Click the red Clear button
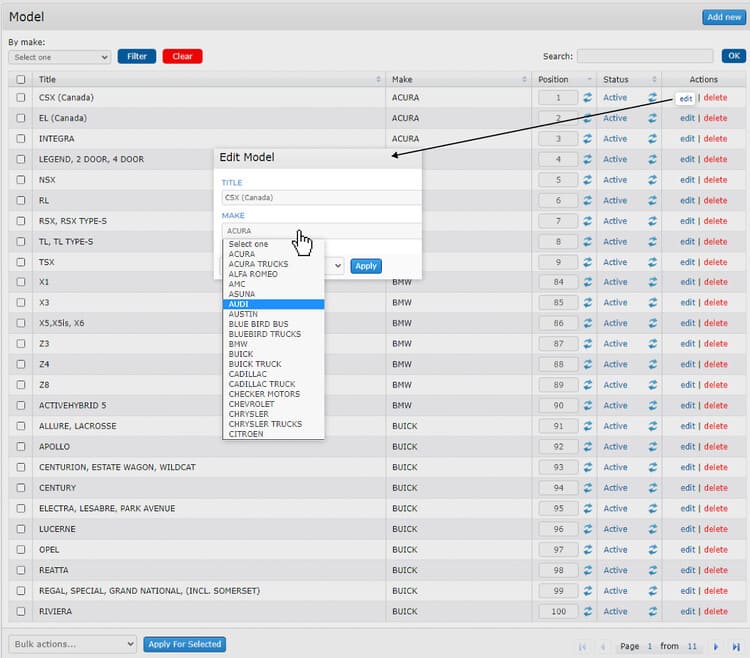This screenshot has width=750, height=658. pos(182,56)
